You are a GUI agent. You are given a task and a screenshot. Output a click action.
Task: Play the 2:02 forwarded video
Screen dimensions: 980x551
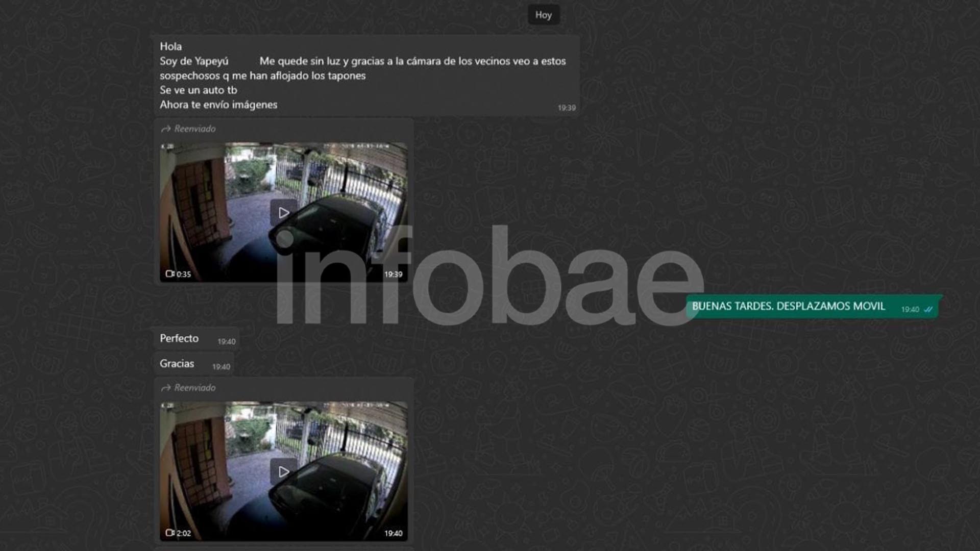coord(283,472)
